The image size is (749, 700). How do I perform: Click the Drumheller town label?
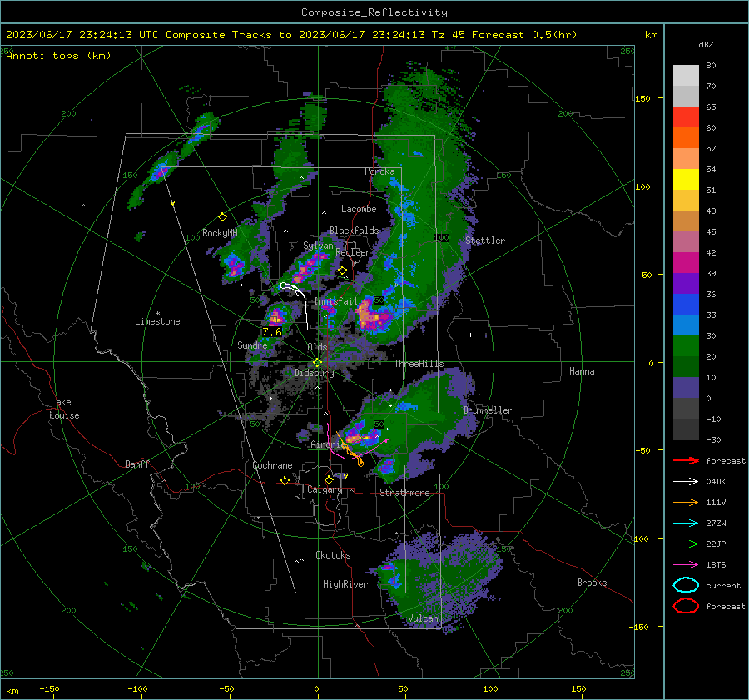click(x=488, y=410)
